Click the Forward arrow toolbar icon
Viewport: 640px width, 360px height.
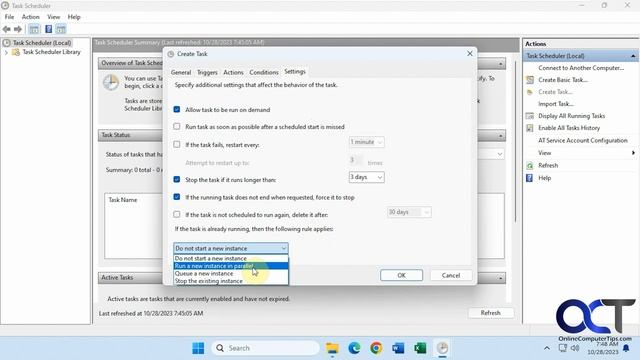click(18, 29)
